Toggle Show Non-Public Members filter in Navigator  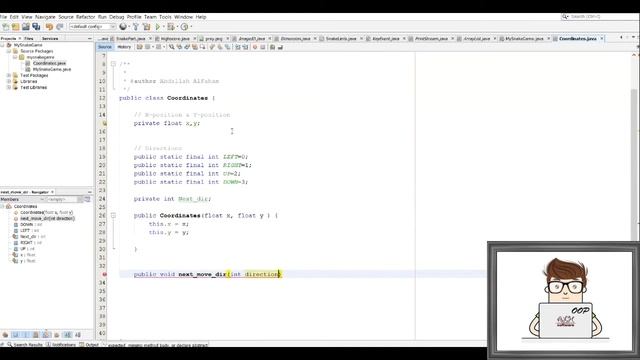pyautogui.click(x=36, y=335)
